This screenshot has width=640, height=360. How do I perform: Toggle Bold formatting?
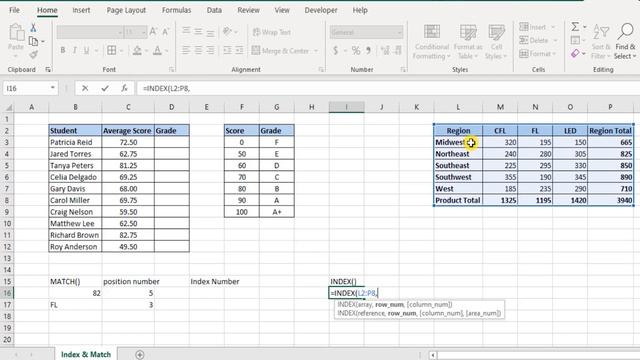coord(62,50)
